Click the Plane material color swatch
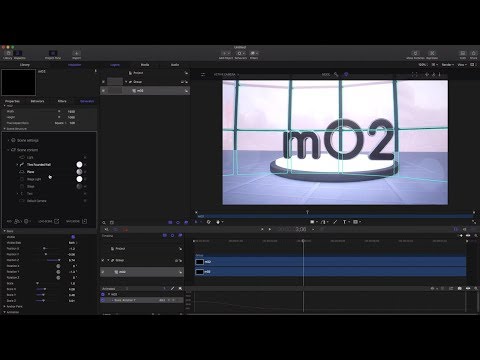480x360 pixels. click(79, 172)
